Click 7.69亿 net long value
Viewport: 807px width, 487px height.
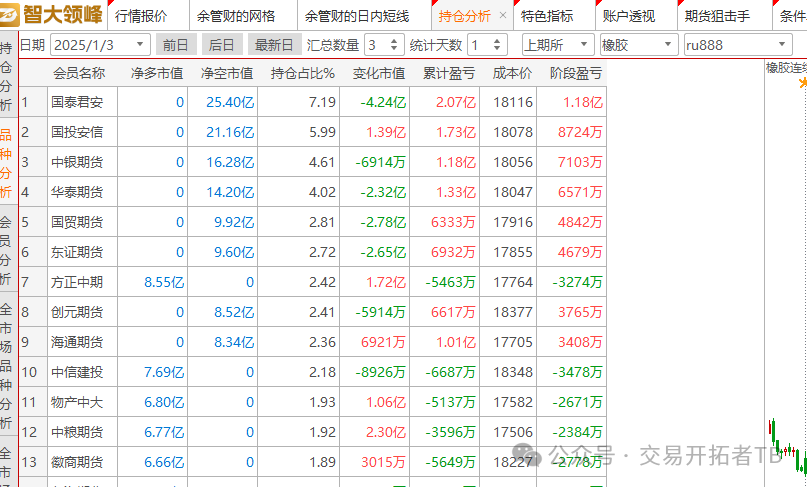[164, 372]
